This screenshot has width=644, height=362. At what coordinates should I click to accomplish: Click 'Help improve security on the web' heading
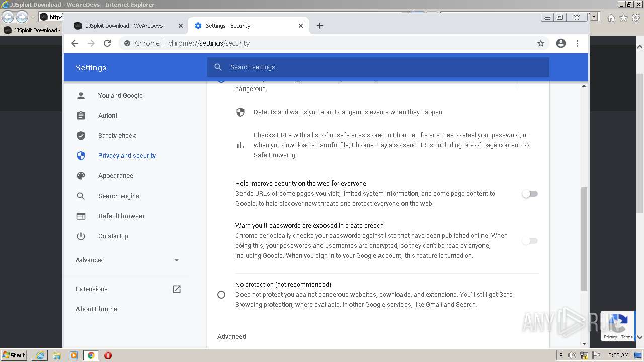[301, 184]
